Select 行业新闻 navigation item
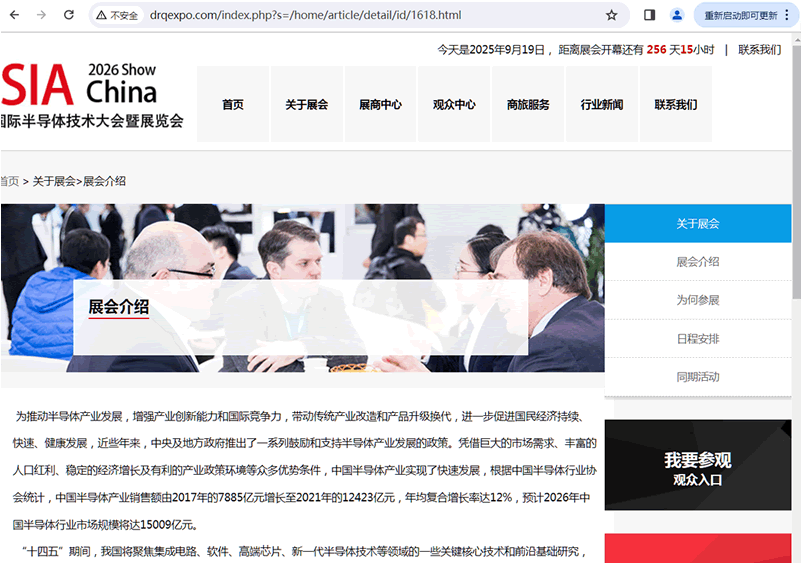 (602, 104)
